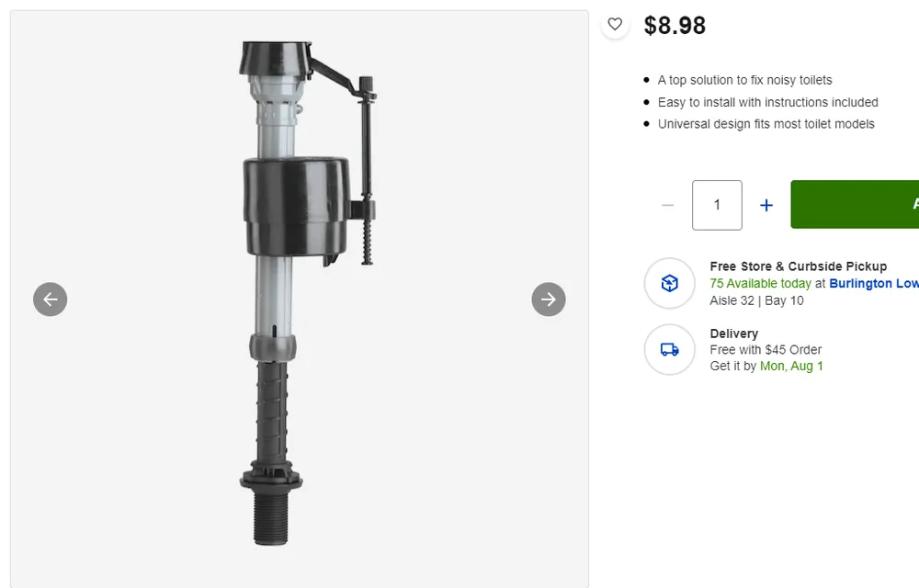Click the green Add to Cart button
The width and height of the screenshot is (919, 588).
pos(855,204)
